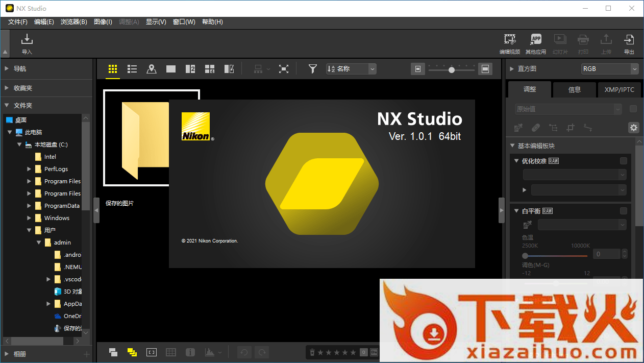
Task: Toggle checkbox beside 原始值 dropdown
Action: [633, 109]
